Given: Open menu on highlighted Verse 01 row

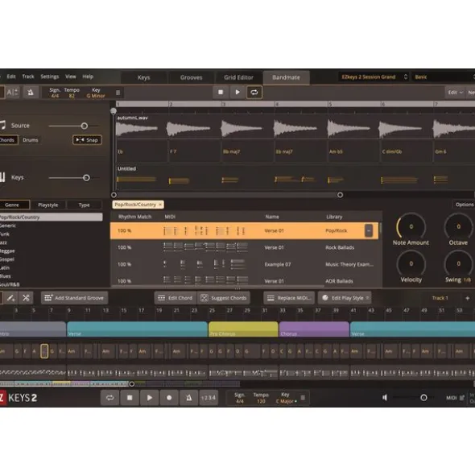Looking at the screenshot, I should pyautogui.click(x=369, y=230).
